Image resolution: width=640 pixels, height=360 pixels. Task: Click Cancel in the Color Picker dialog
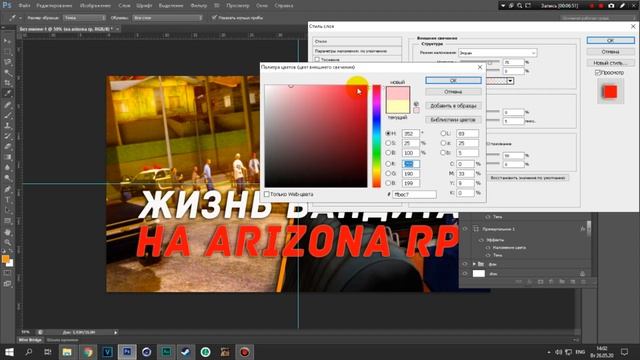coord(453,92)
